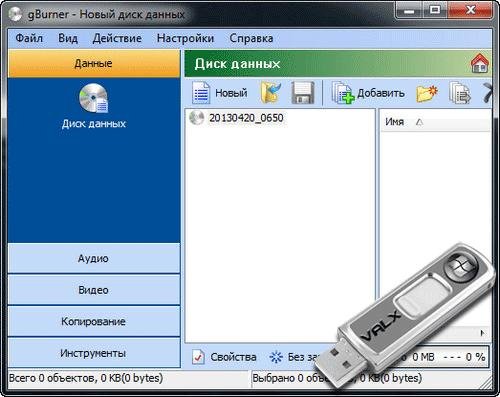Click the save floppy disk icon
This screenshot has width=500, height=397.
tap(303, 93)
